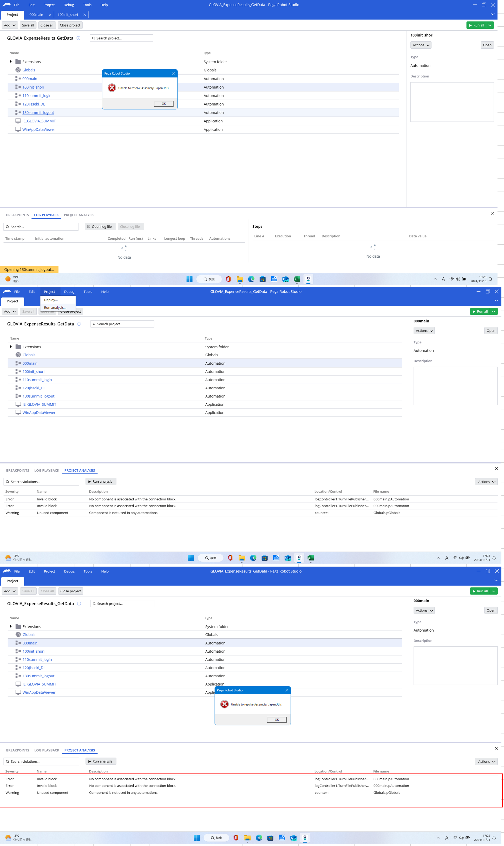Click the Data value column header in Steps
This screenshot has height=846, width=504.
418,236
